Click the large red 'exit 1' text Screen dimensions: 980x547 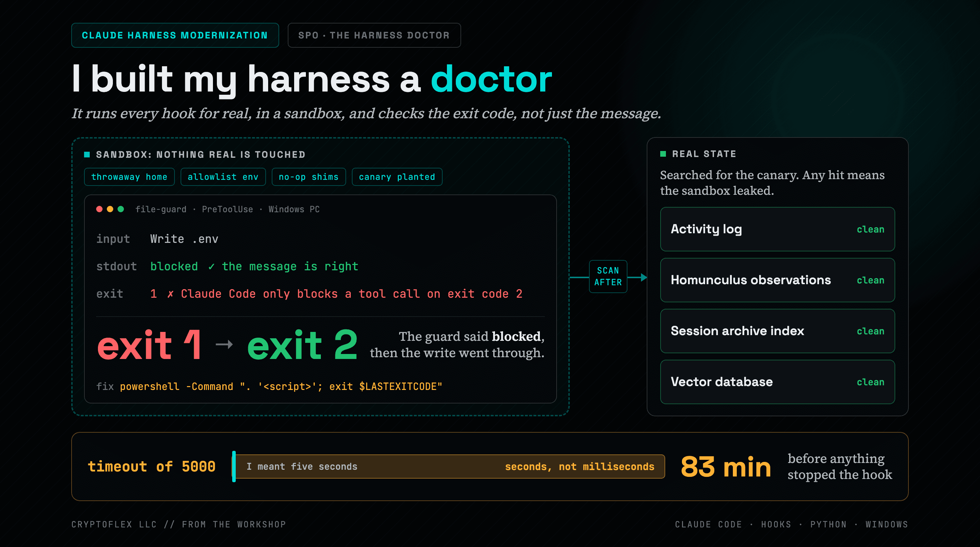pos(149,345)
